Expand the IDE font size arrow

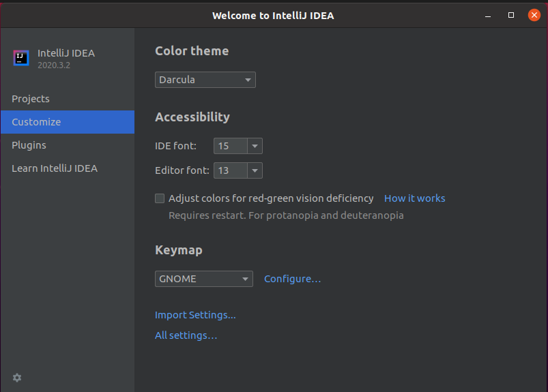coord(255,146)
